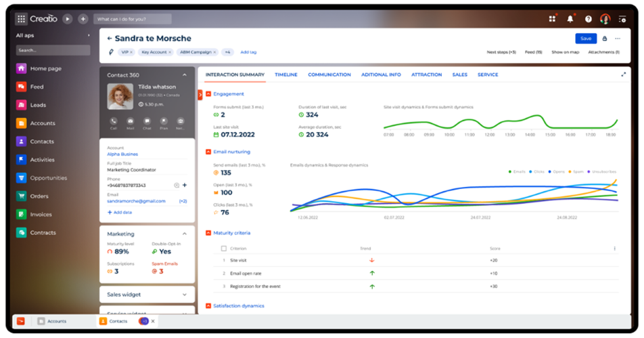Open the help question mark icon
644x338 pixels.
point(588,19)
